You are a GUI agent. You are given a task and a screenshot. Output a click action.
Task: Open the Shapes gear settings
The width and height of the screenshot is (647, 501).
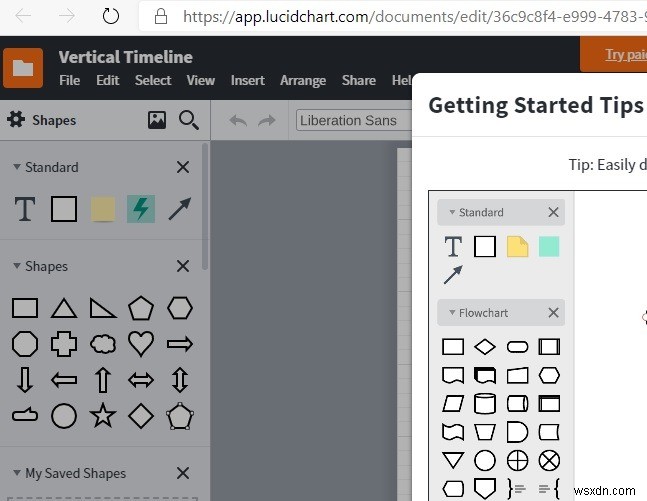[16, 120]
